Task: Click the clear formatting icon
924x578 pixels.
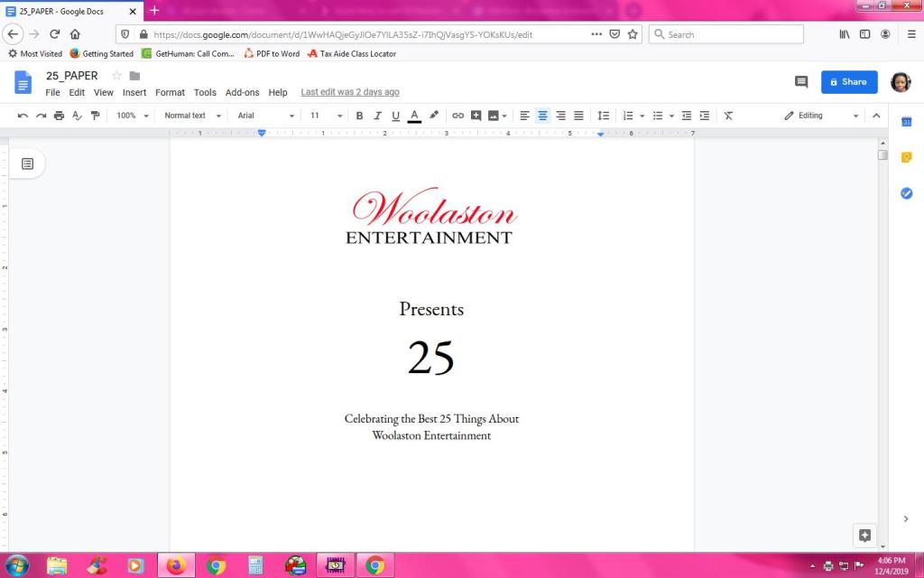Action: point(728,116)
